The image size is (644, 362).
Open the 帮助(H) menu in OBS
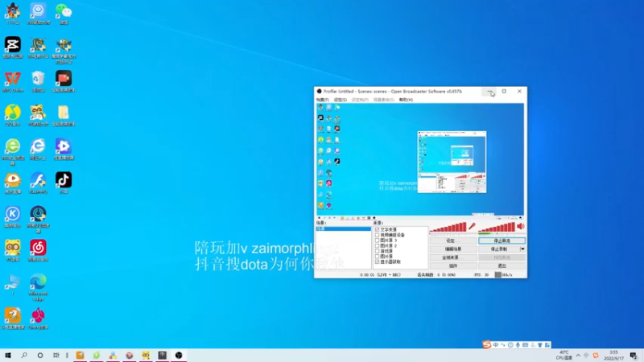click(406, 100)
